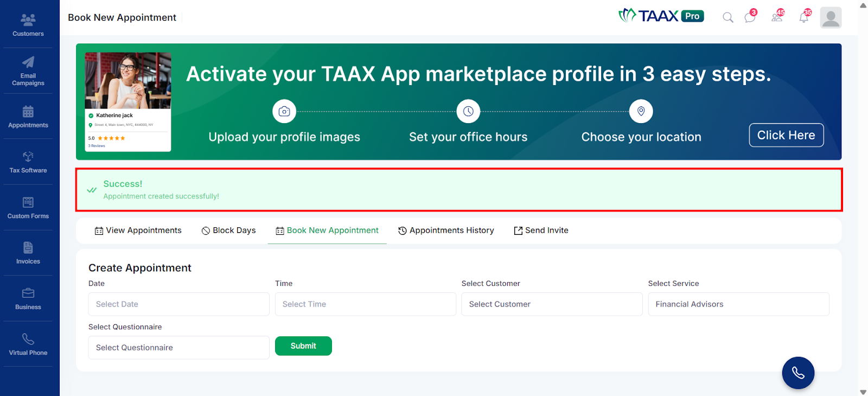Open Tax Software sidebar item
This screenshot has width=868, height=396.
click(28, 162)
